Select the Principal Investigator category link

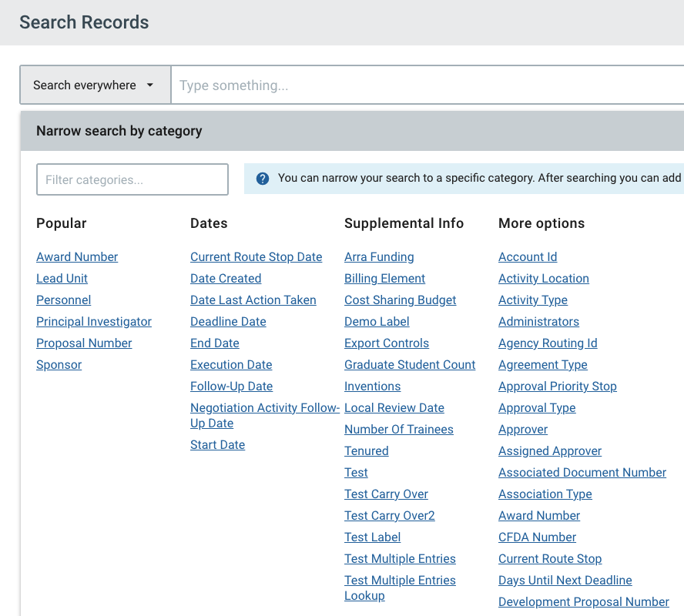[x=94, y=322]
